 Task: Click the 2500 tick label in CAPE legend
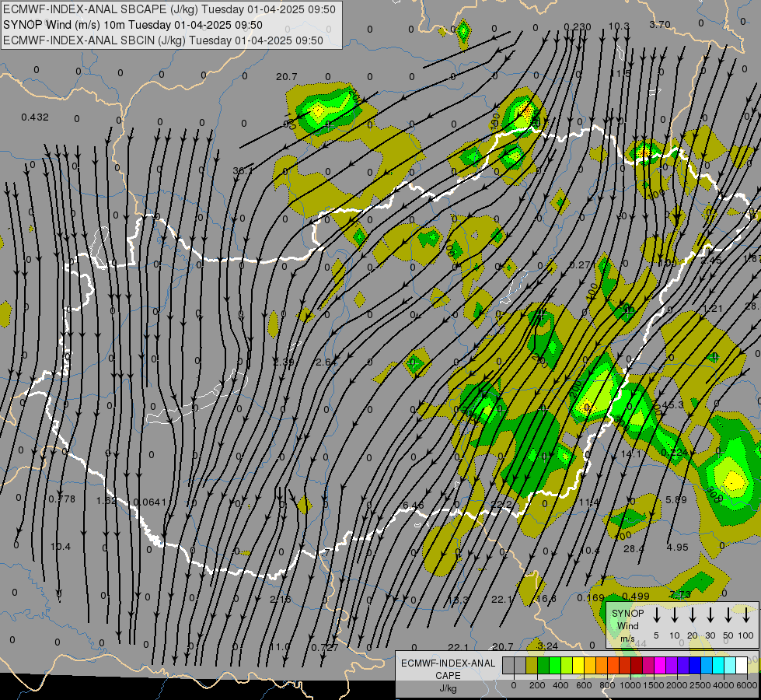coord(700,685)
